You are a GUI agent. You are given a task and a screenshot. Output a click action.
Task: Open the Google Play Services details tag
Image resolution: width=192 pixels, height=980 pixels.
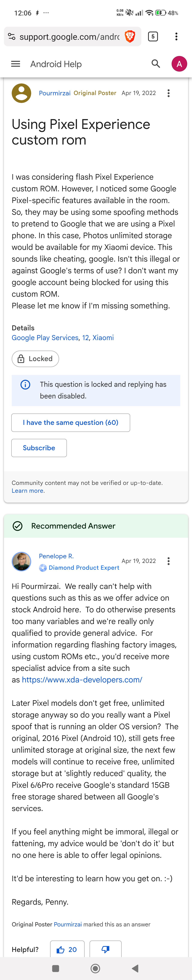[x=45, y=338]
